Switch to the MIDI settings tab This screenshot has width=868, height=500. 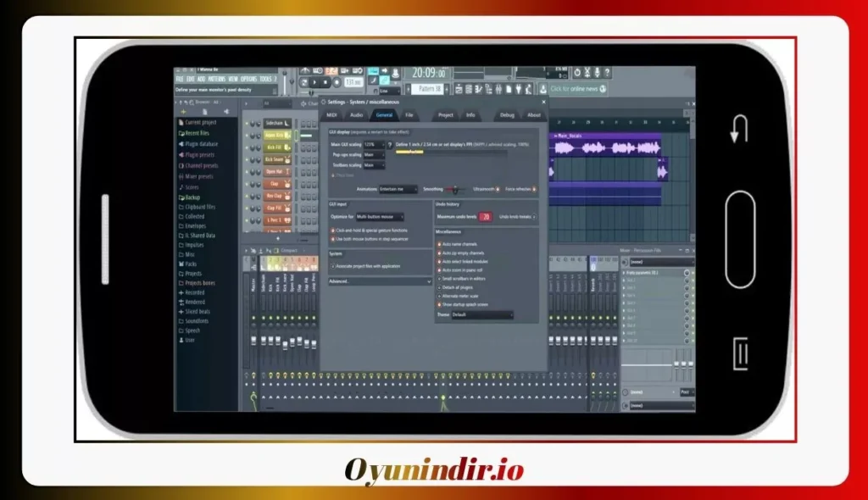[331, 115]
